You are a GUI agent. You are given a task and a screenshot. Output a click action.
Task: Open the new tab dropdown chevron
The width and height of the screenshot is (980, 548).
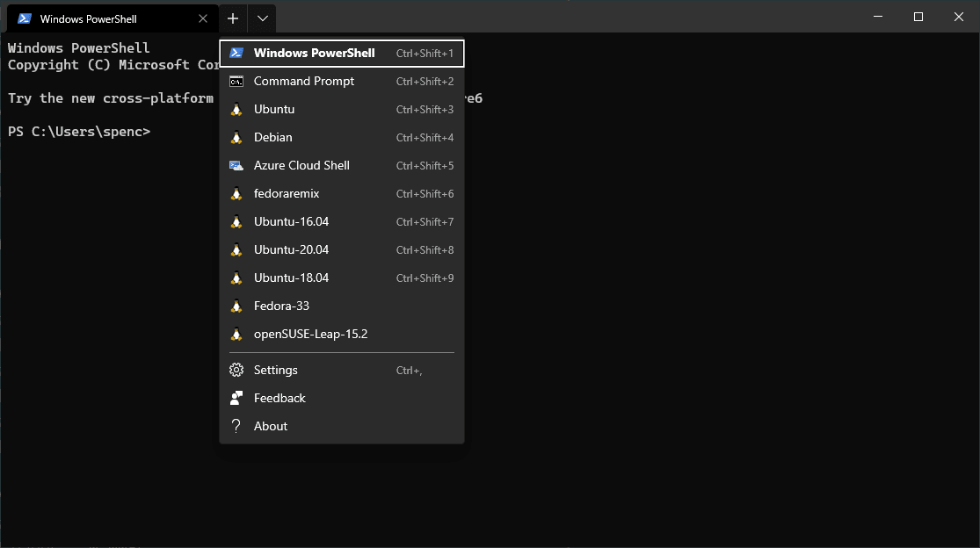tap(261, 18)
